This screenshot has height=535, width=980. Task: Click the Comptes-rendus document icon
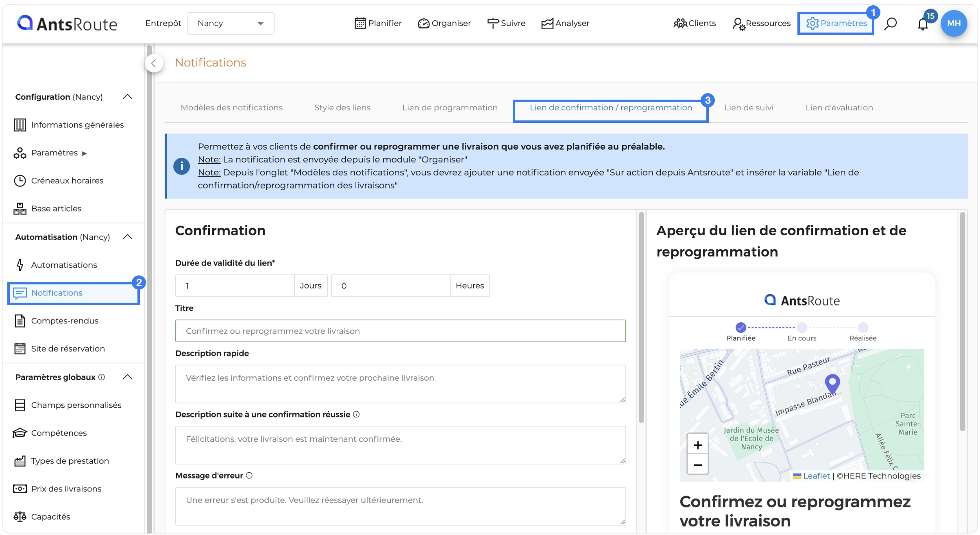20,321
